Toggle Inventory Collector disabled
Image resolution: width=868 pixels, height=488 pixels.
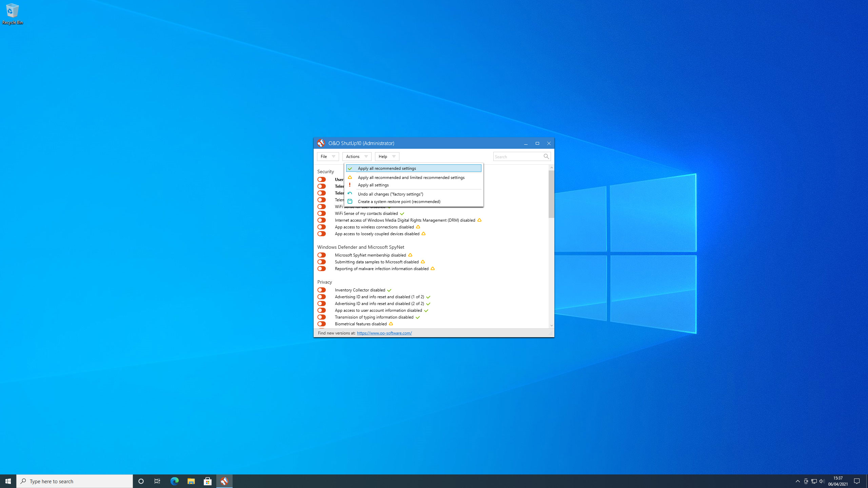[321, 290]
